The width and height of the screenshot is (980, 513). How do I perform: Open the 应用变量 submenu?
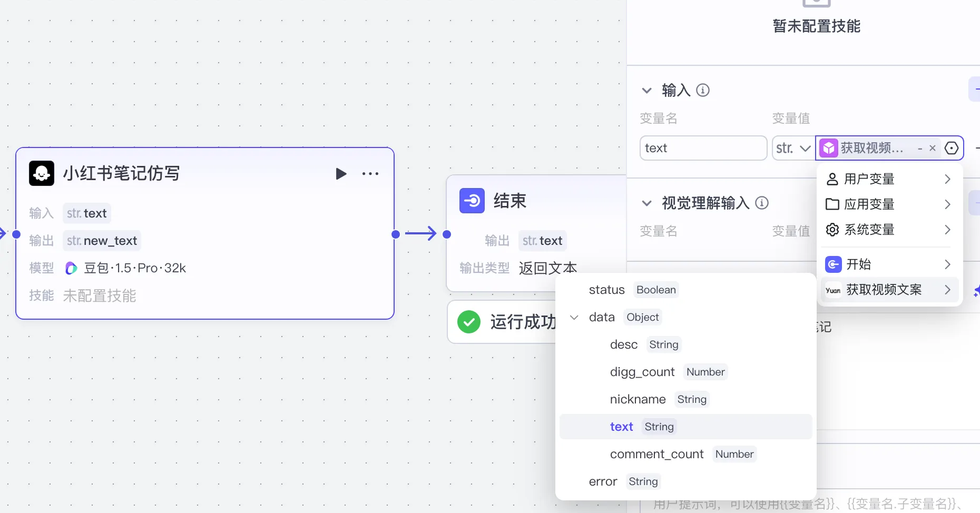click(x=889, y=204)
